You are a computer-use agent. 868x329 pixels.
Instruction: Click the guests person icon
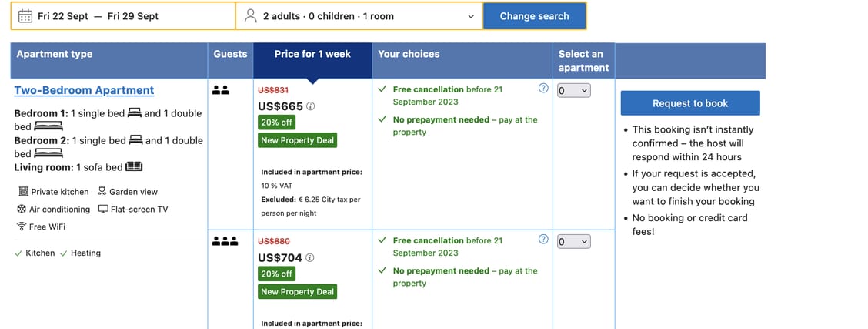tap(250, 15)
